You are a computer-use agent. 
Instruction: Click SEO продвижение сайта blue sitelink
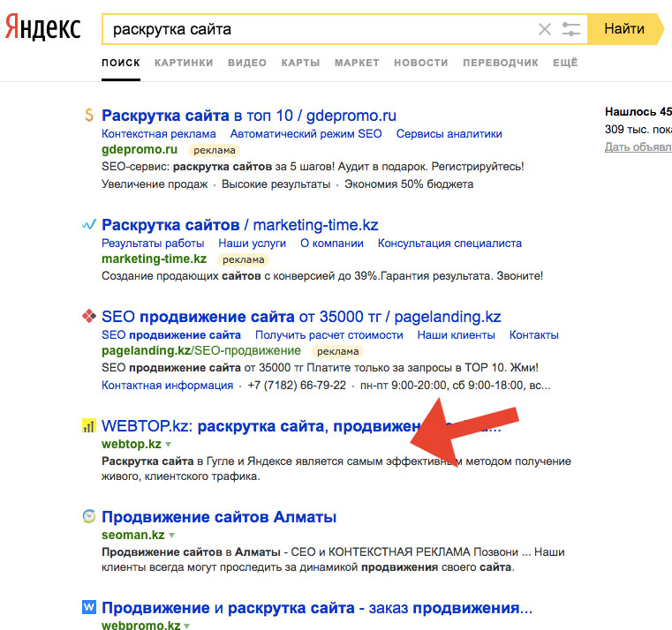171,335
